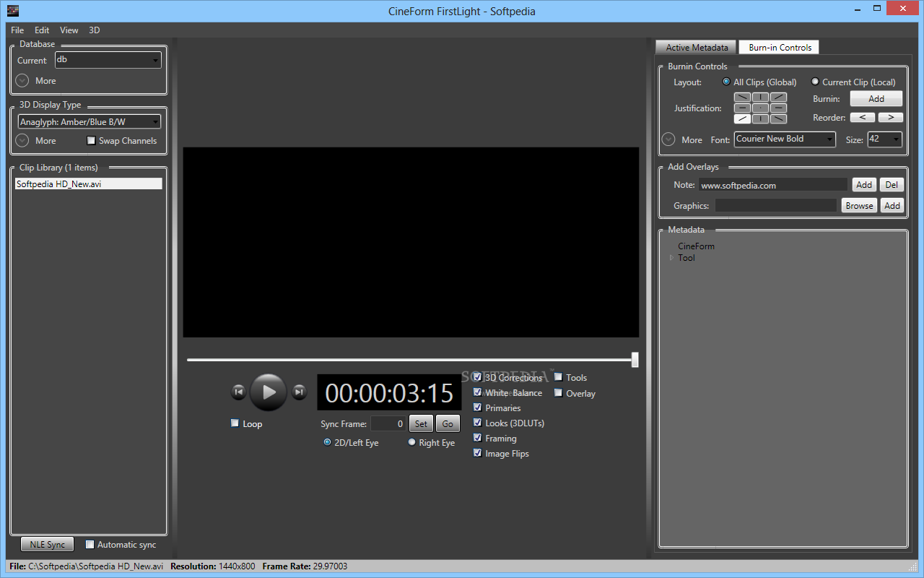Browse for a Graphics overlay file
924x578 pixels.
pyautogui.click(x=859, y=205)
